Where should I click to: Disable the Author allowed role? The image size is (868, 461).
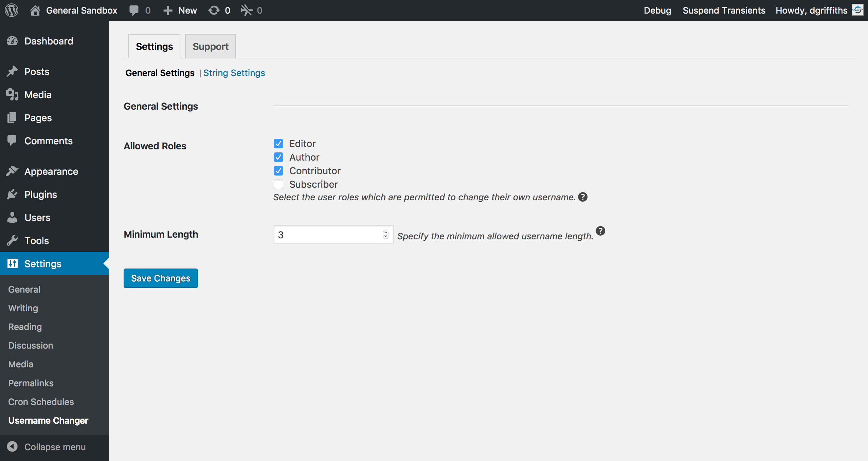click(x=278, y=157)
